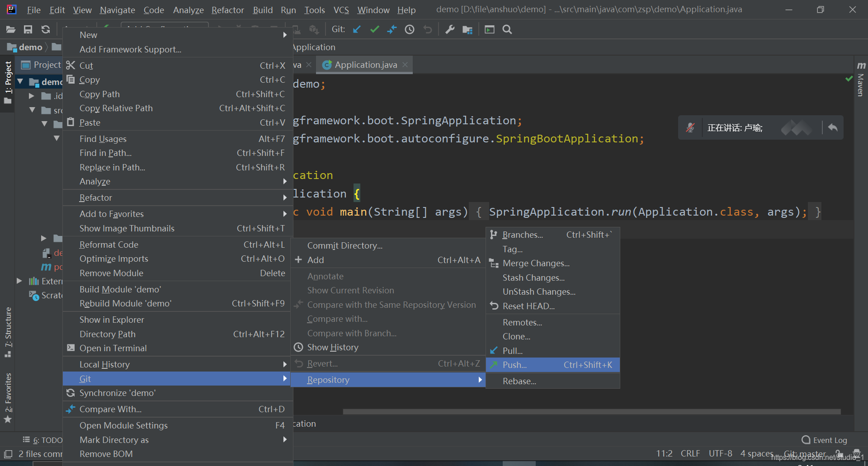Open the 7: Structure side panel
This screenshot has height=466, width=868.
pos(8,332)
